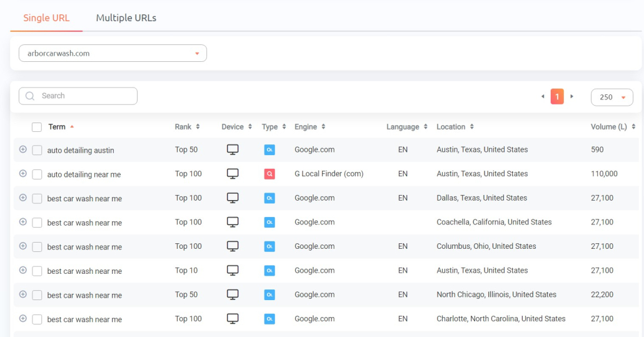Check the Dallas row checkbox
The width and height of the screenshot is (644, 337).
click(x=37, y=199)
